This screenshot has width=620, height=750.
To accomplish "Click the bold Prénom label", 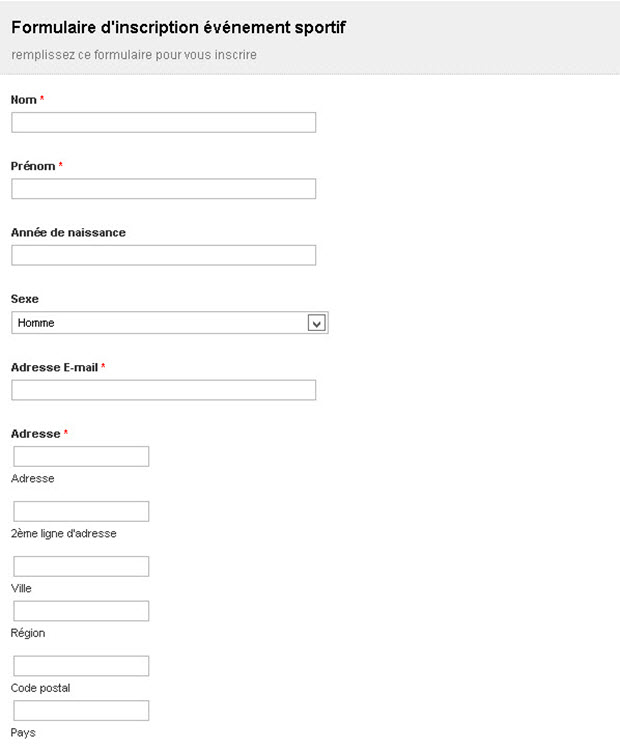I will point(33,166).
